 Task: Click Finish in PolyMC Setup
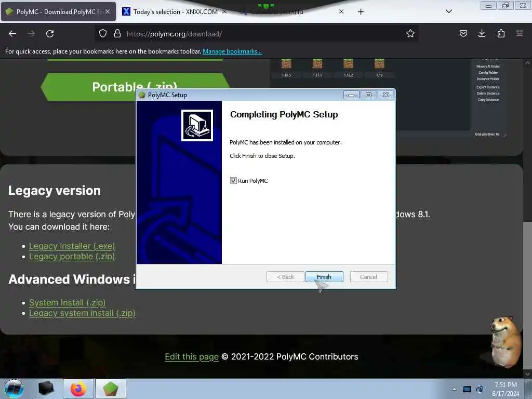(x=324, y=277)
